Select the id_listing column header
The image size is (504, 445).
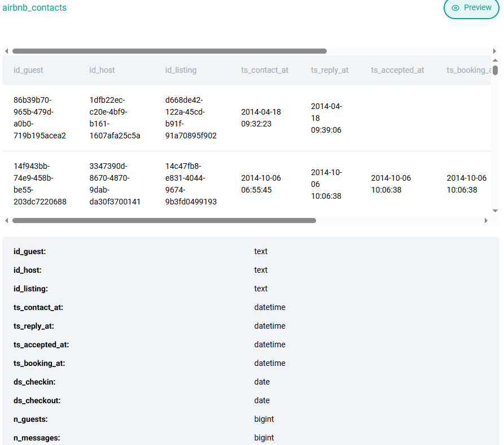pyautogui.click(x=181, y=70)
